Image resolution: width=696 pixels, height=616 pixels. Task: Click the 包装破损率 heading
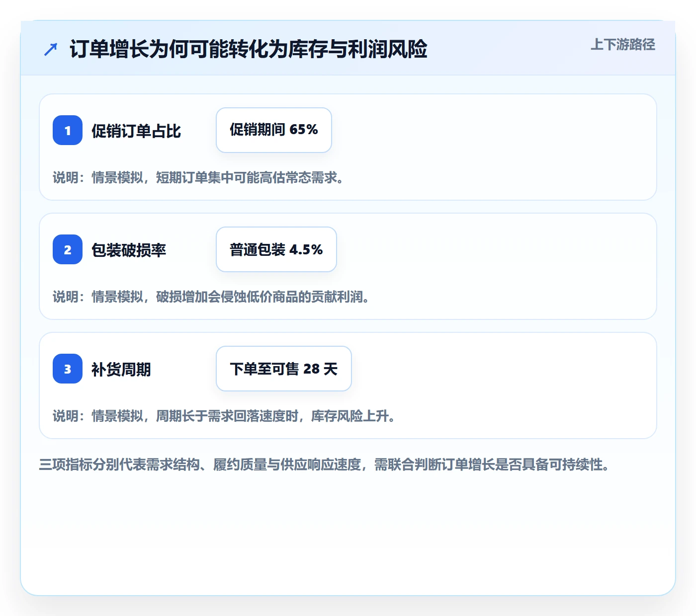click(x=129, y=250)
